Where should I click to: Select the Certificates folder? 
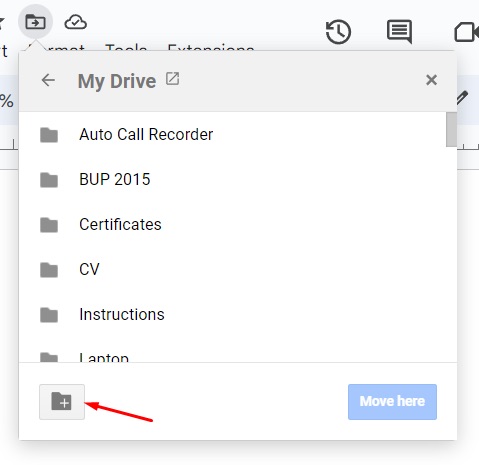point(232,225)
